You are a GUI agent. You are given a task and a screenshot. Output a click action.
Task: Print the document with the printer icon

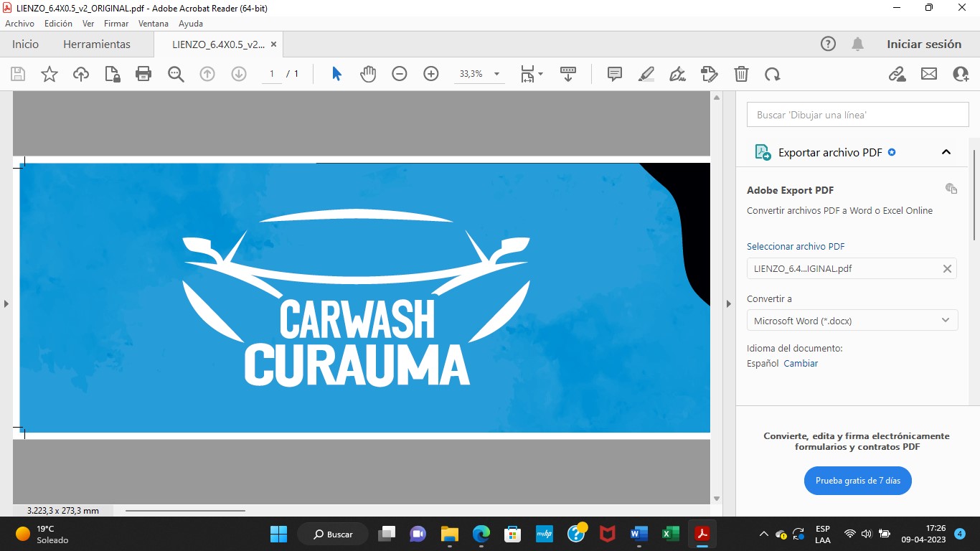143,74
